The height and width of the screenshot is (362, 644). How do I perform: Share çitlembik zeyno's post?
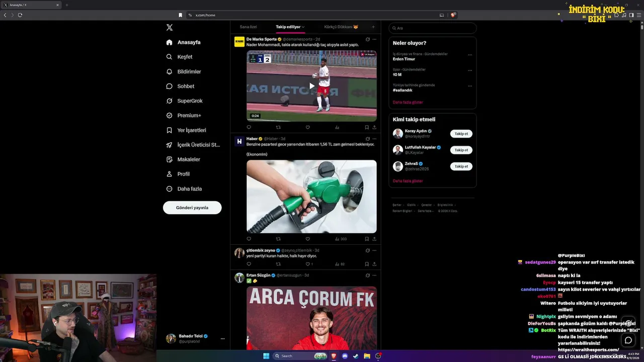(x=374, y=264)
